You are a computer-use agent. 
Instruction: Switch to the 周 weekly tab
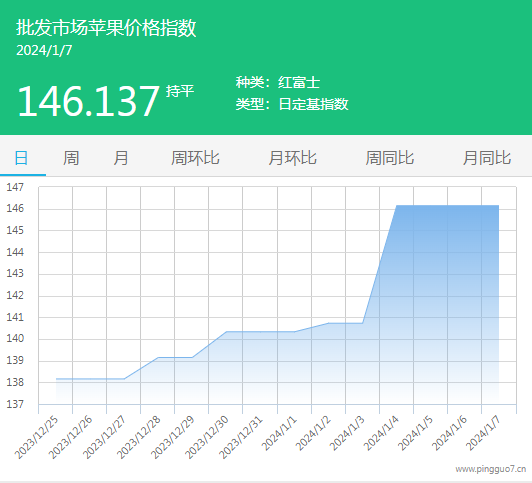click(x=71, y=158)
